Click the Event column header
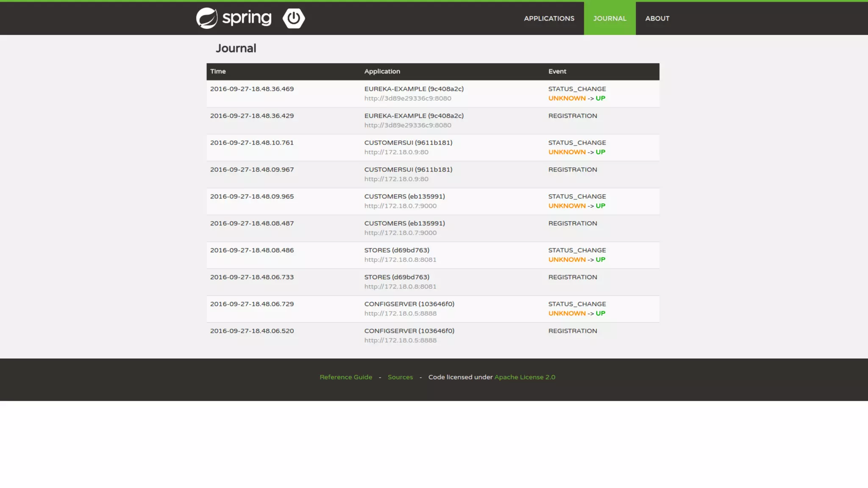Screen dimensions: 868x488 (x=557, y=71)
